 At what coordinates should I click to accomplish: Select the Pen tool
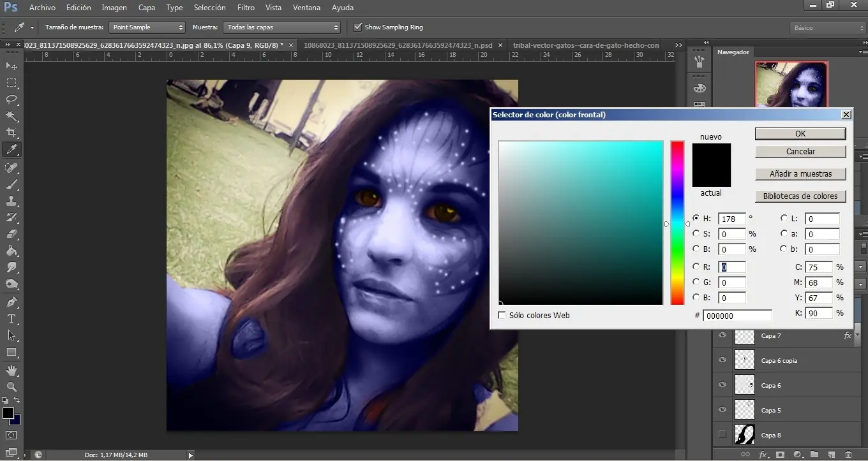[x=11, y=302]
